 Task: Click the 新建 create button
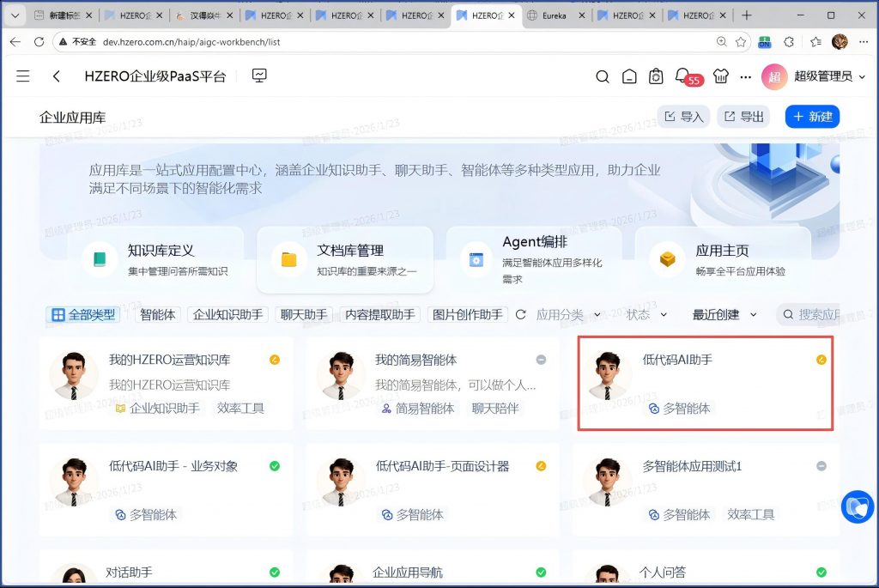(812, 117)
